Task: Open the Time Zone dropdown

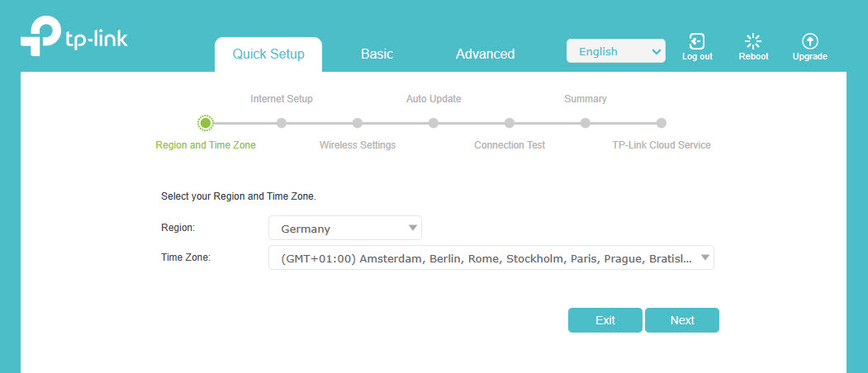Action: pyautogui.click(x=491, y=258)
